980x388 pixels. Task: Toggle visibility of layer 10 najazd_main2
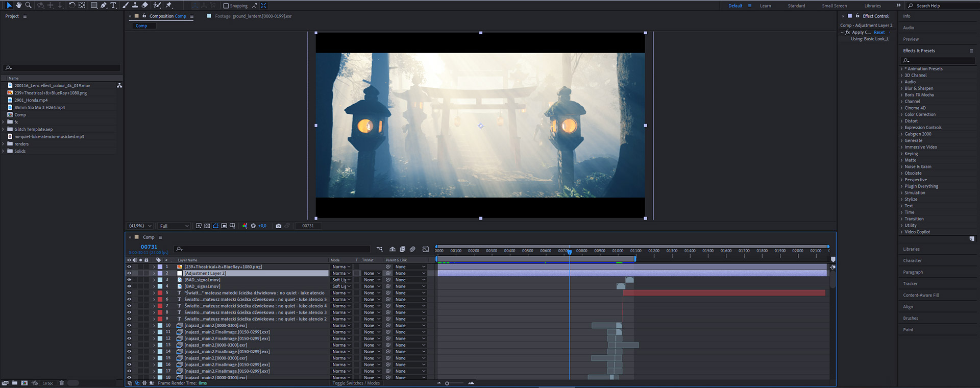pos(129,325)
